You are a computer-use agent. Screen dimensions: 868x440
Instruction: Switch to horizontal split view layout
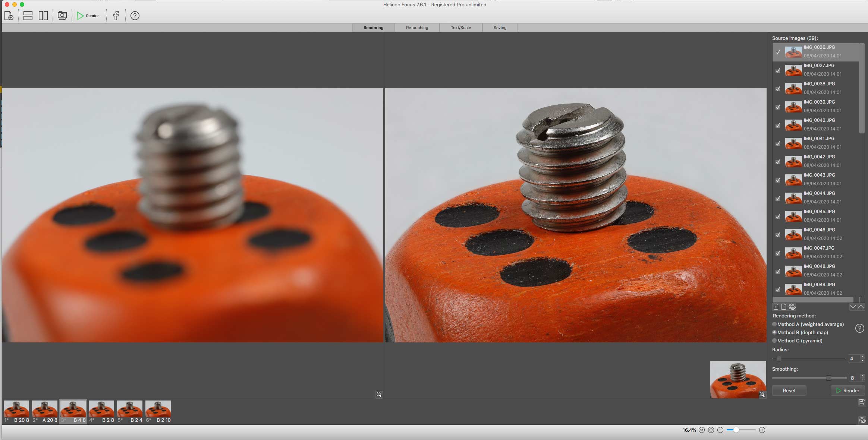[28, 16]
